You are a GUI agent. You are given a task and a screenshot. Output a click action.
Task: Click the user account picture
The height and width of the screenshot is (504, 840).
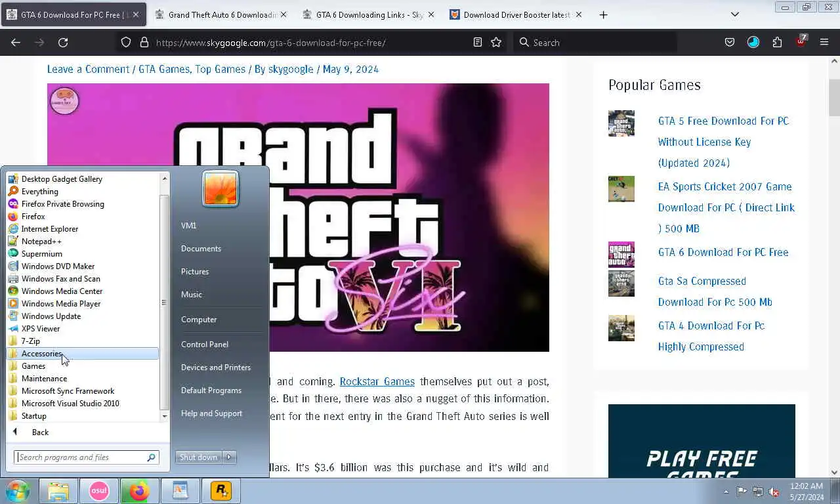click(x=220, y=188)
